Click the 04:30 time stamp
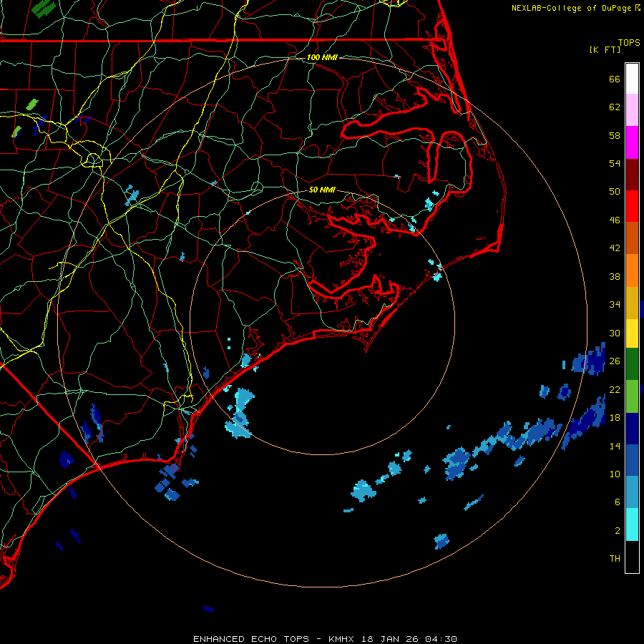 (441, 639)
